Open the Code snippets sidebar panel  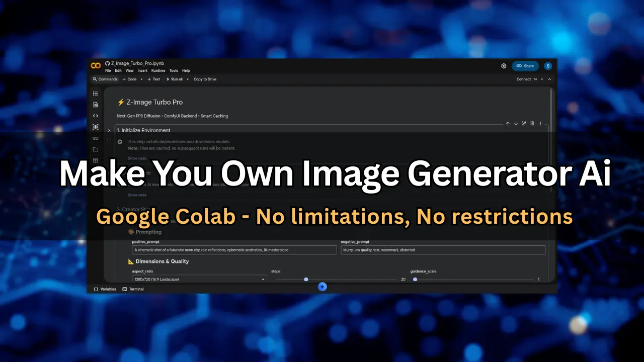click(96, 116)
